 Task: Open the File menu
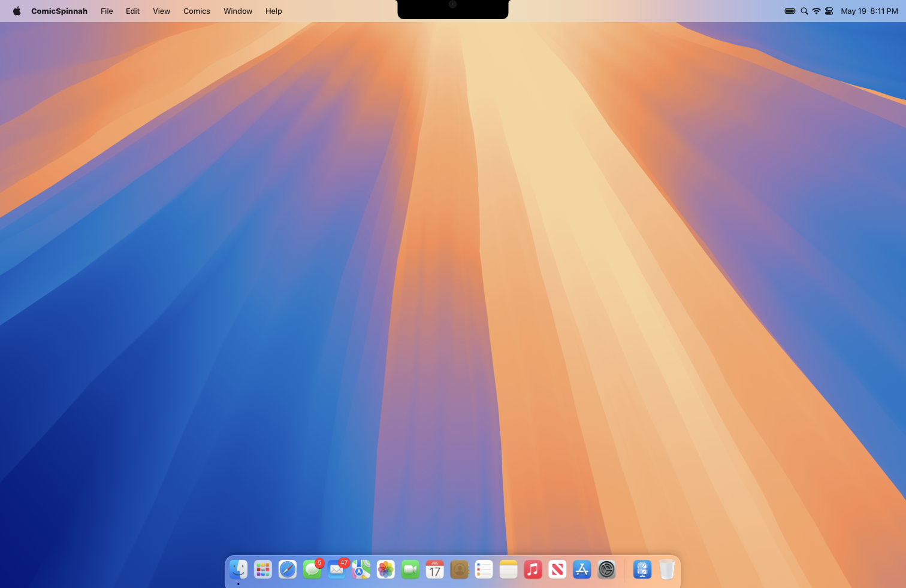click(x=107, y=11)
